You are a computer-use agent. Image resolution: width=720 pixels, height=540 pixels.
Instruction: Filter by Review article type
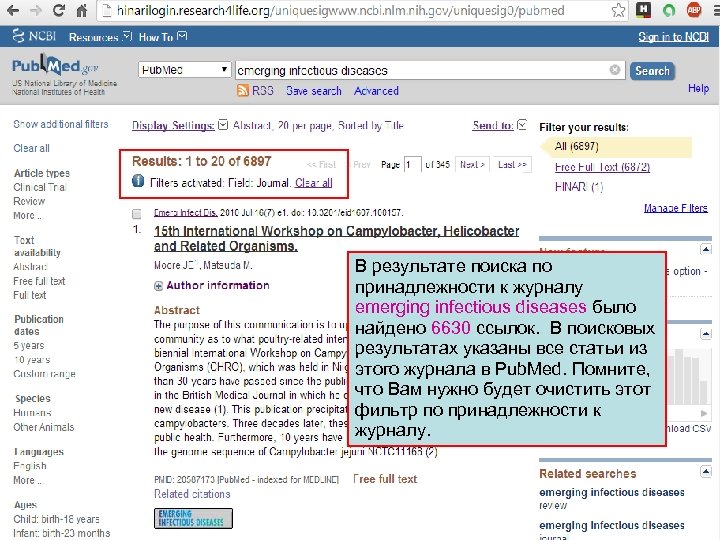click(x=29, y=201)
